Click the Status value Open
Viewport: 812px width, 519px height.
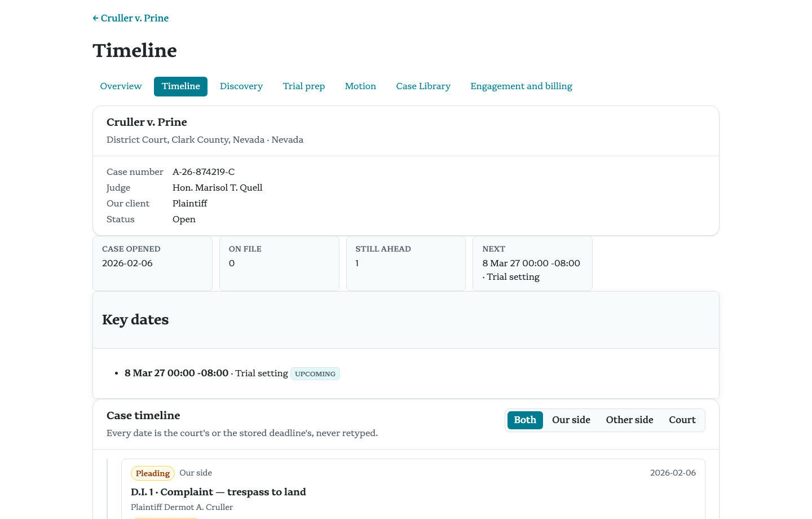coord(184,219)
